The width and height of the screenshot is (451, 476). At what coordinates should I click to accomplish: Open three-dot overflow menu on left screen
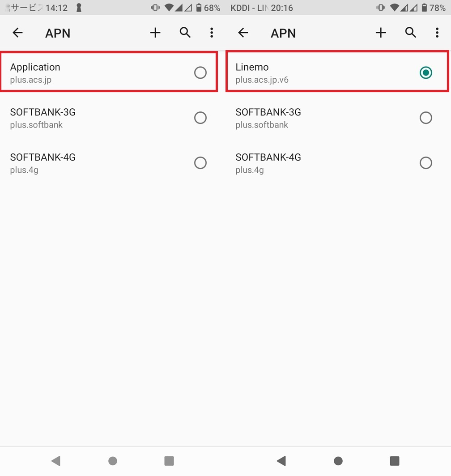tap(212, 33)
